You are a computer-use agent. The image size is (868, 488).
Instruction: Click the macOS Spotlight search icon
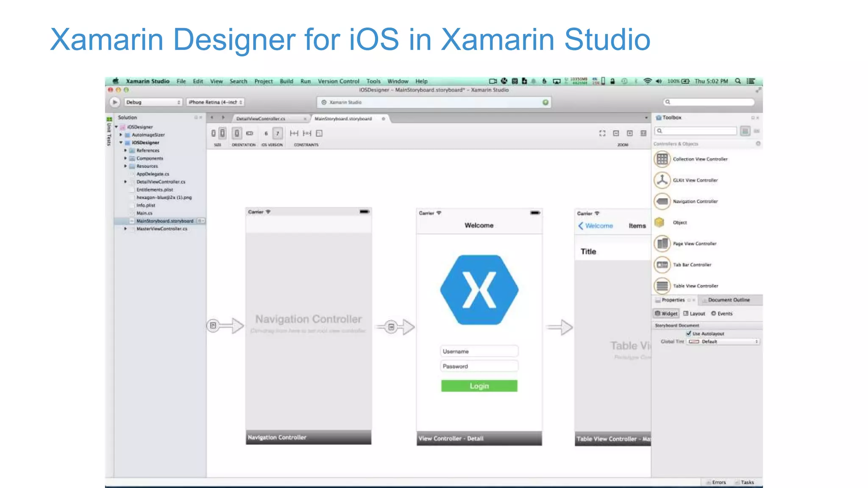click(738, 81)
